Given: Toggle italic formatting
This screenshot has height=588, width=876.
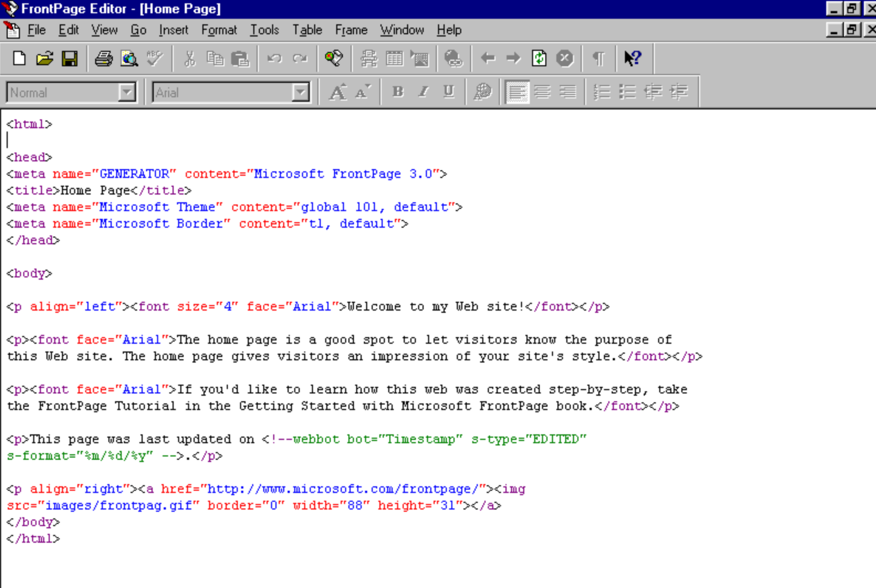Looking at the screenshot, I should (423, 92).
